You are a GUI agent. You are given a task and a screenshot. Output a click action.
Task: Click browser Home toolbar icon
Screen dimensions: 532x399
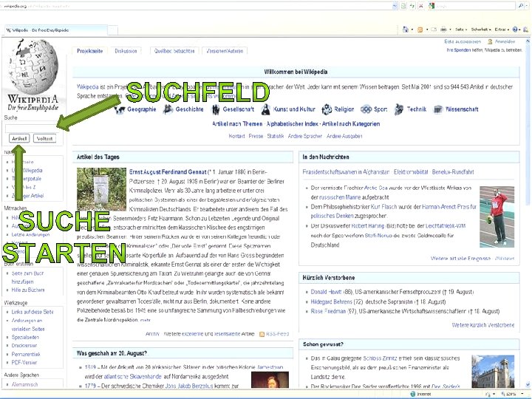tap(406, 30)
